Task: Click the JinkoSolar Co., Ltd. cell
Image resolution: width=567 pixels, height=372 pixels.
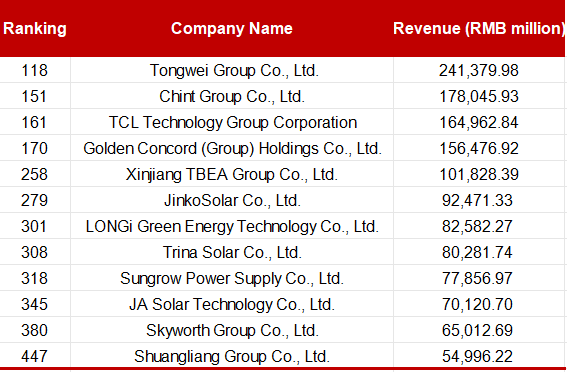Action: [232, 200]
